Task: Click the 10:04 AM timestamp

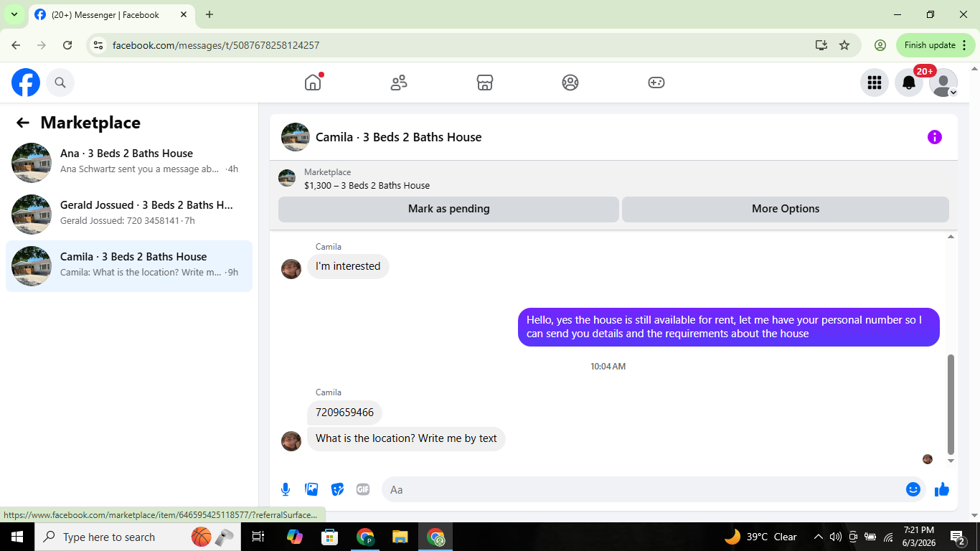Action: [x=608, y=367]
